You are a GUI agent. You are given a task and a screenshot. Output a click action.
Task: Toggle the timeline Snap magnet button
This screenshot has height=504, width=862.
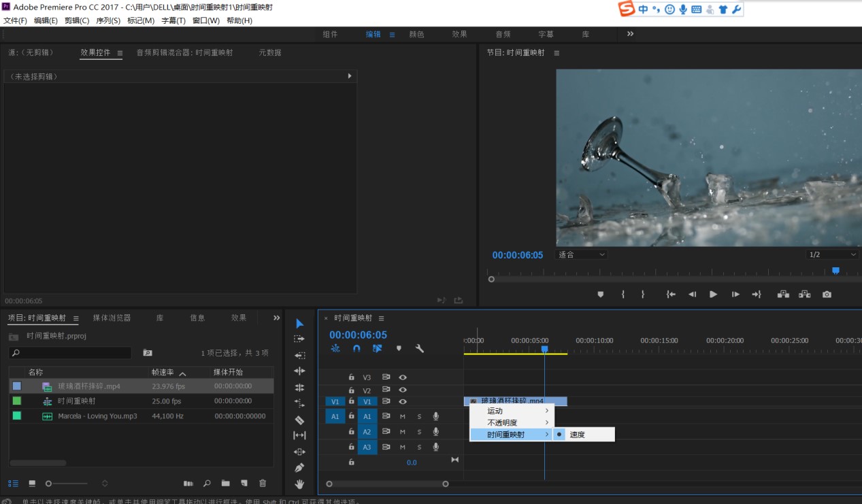pos(357,348)
